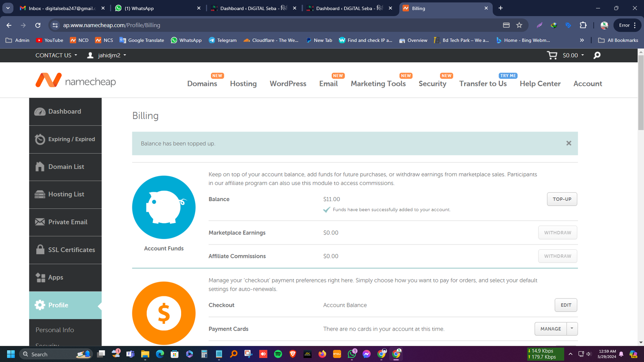Open a new browser tab with plus
The image size is (644, 362).
click(500, 8)
